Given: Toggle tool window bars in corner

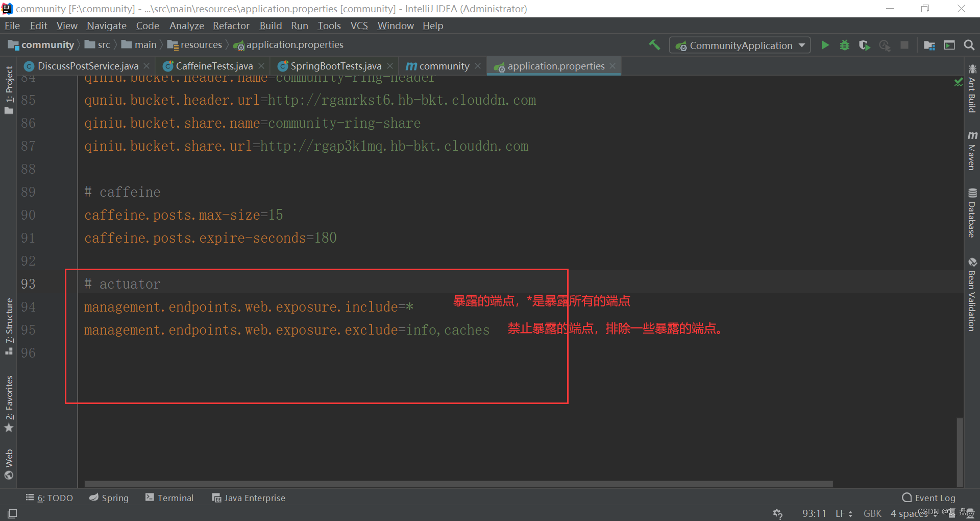Looking at the screenshot, I should tap(12, 513).
